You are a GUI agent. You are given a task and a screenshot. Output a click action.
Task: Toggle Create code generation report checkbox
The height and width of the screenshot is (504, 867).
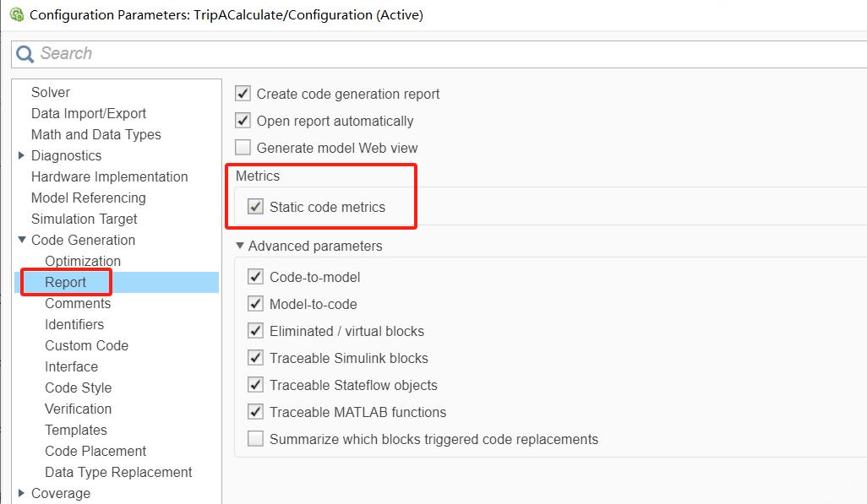coord(243,94)
